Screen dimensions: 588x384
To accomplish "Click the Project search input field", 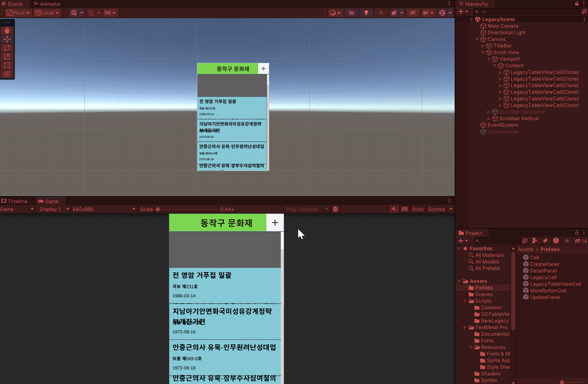I will pos(498,241).
